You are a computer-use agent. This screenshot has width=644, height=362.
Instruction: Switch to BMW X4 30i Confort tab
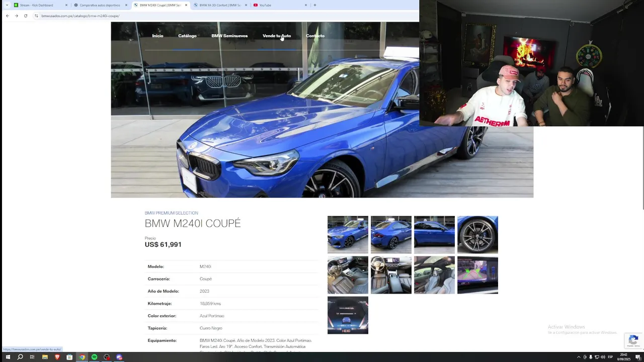point(220,5)
